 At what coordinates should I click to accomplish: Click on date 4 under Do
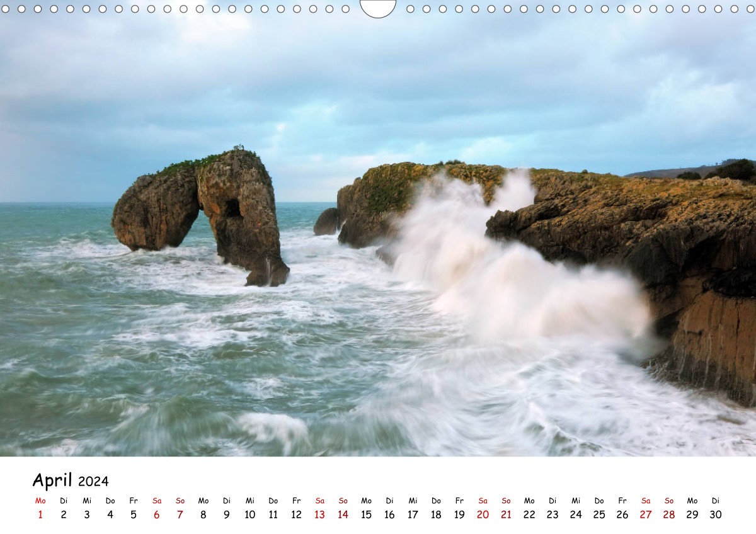(110, 514)
